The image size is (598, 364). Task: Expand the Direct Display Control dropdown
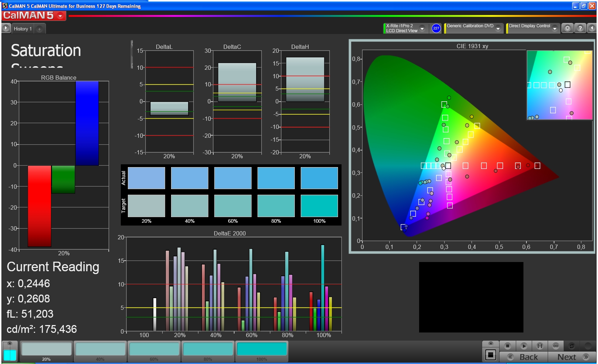(x=555, y=29)
